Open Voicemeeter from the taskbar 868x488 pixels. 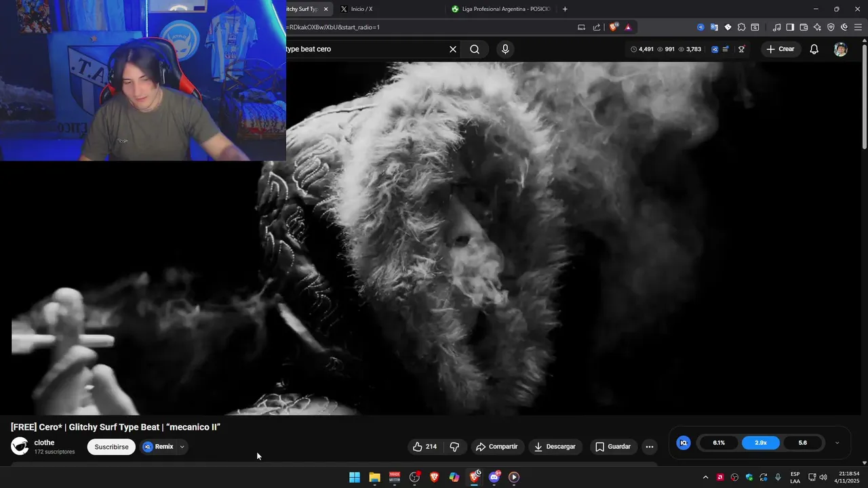pyautogui.click(x=395, y=477)
